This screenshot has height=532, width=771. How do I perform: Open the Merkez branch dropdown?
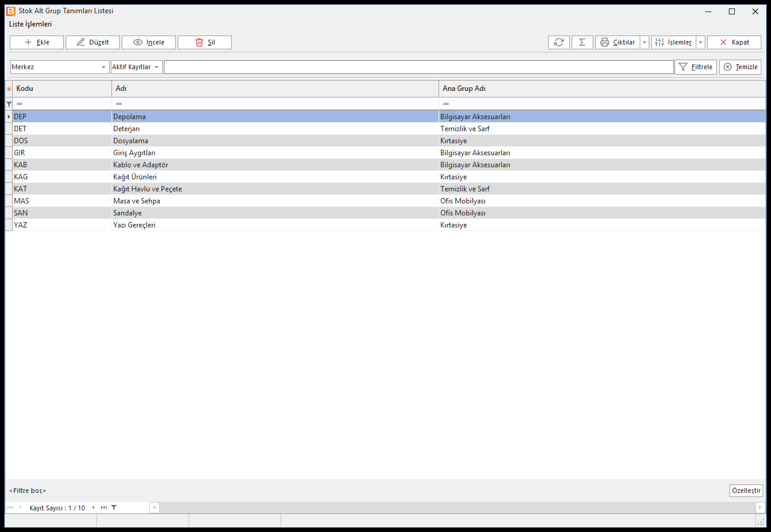(60, 67)
